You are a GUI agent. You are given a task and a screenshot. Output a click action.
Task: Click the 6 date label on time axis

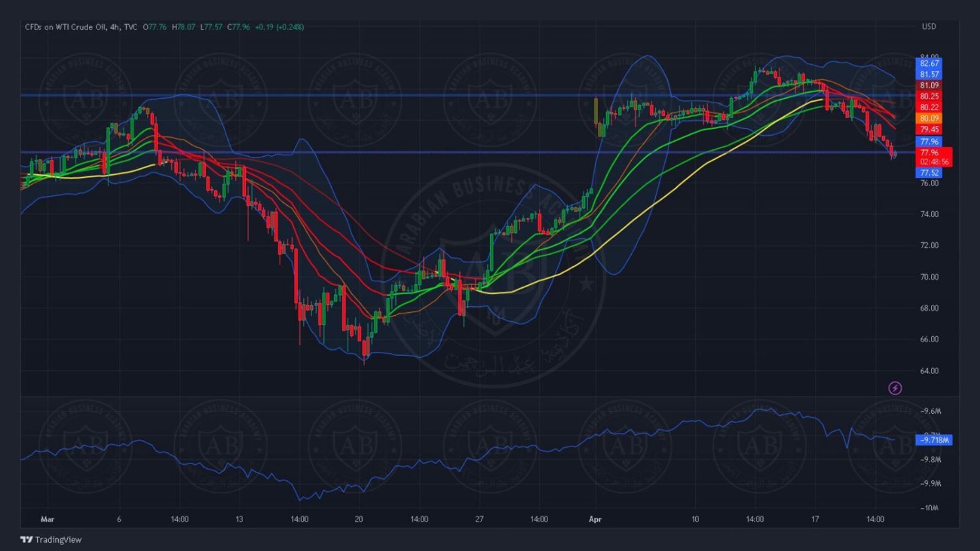pos(119,520)
